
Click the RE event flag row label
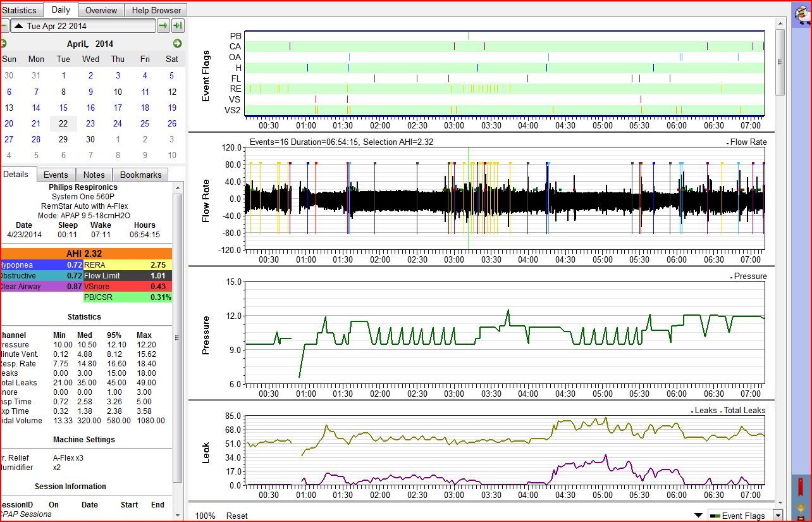click(235, 89)
